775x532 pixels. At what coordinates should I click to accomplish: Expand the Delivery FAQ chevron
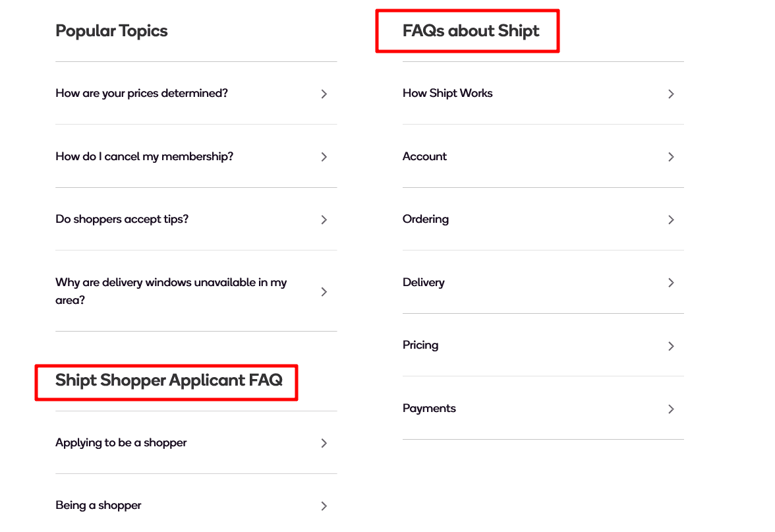(x=671, y=283)
